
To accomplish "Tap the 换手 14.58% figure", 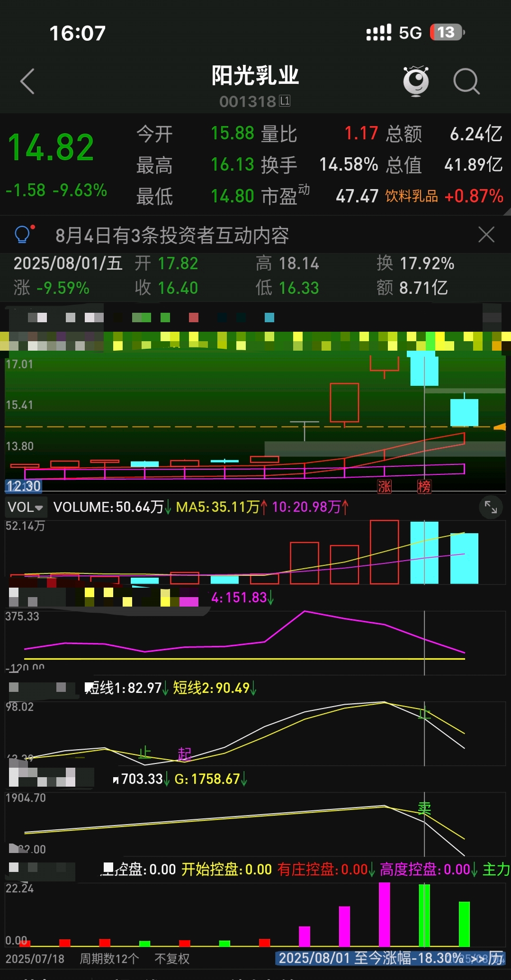I will pyautogui.click(x=320, y=164).
